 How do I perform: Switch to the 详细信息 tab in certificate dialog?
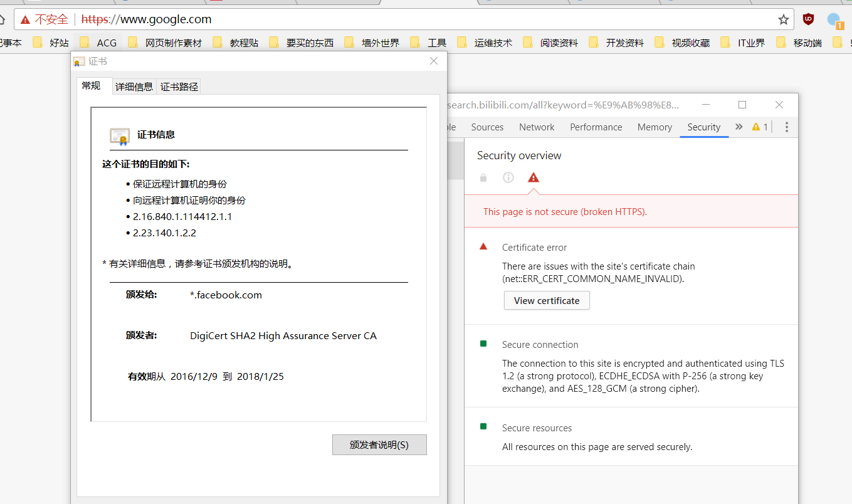point(134,87)
